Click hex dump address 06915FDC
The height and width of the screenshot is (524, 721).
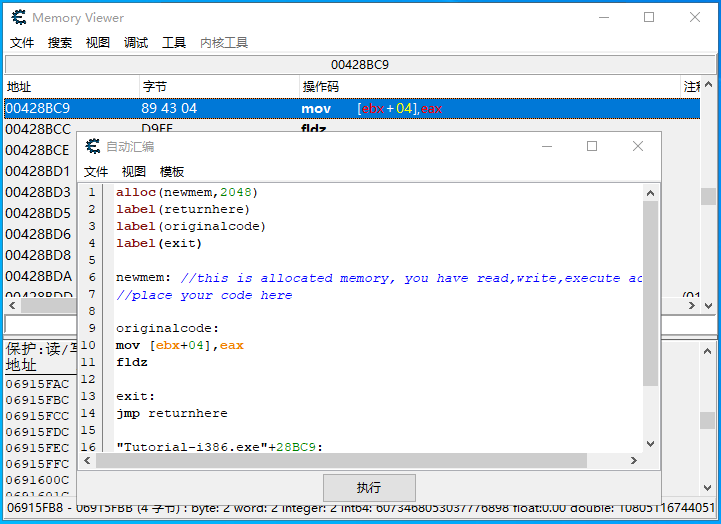(x=37, y=432)
